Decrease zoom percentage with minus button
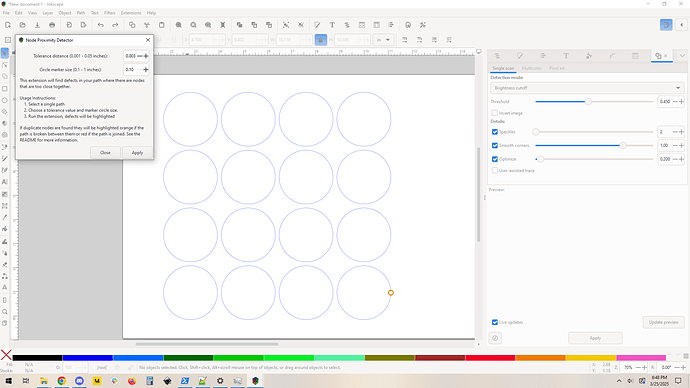The image size is (690, 388). 638,367
